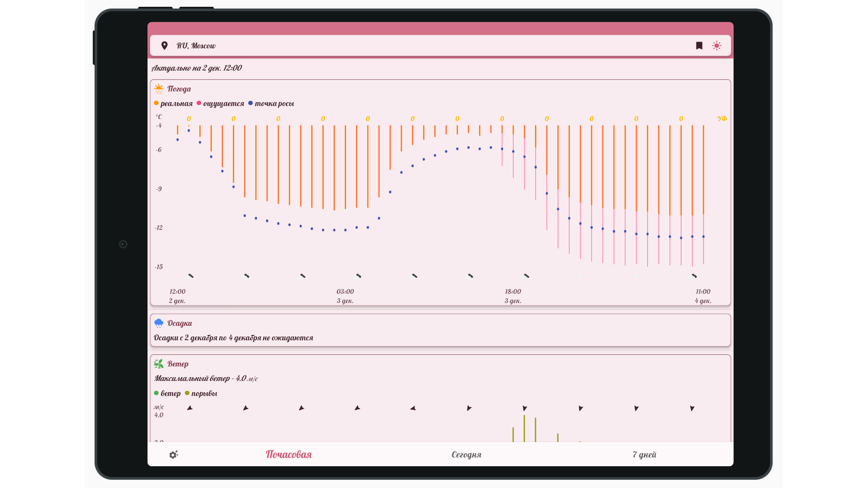Click the Осадки cloud icon
The image size is (868, 488).
click(x=159, y=323)
